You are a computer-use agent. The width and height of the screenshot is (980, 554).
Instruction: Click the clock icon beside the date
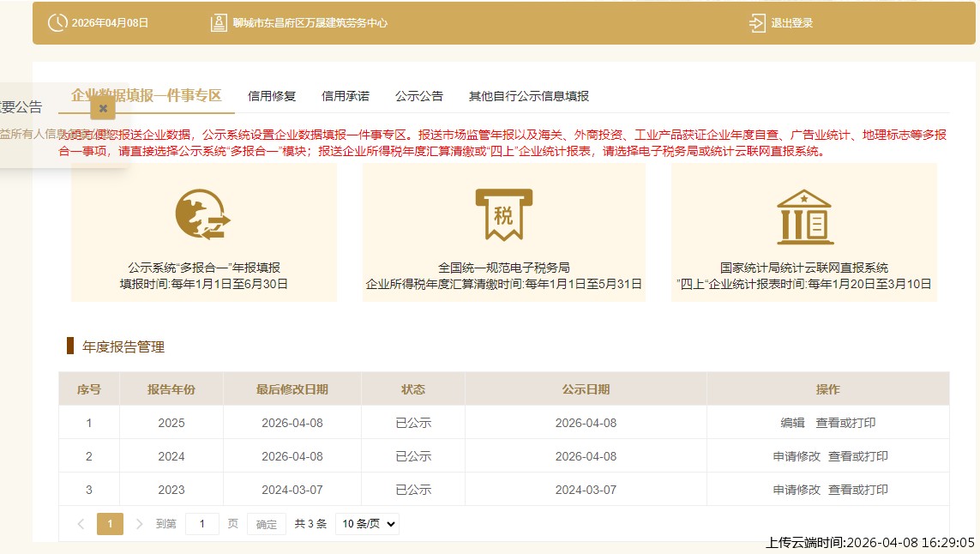57,23
